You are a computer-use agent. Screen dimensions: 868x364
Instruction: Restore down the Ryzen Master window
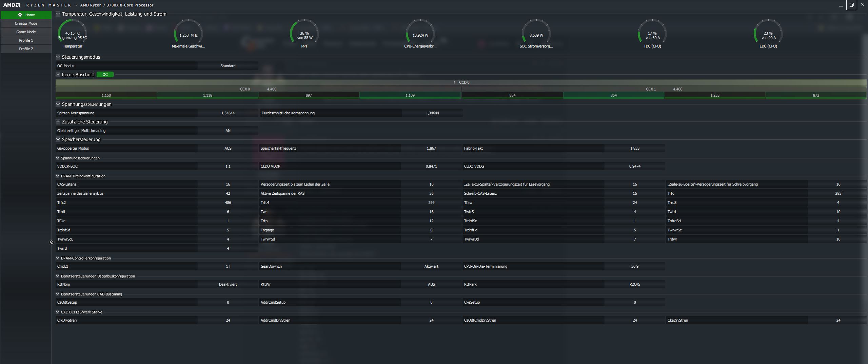pos(851,5)
